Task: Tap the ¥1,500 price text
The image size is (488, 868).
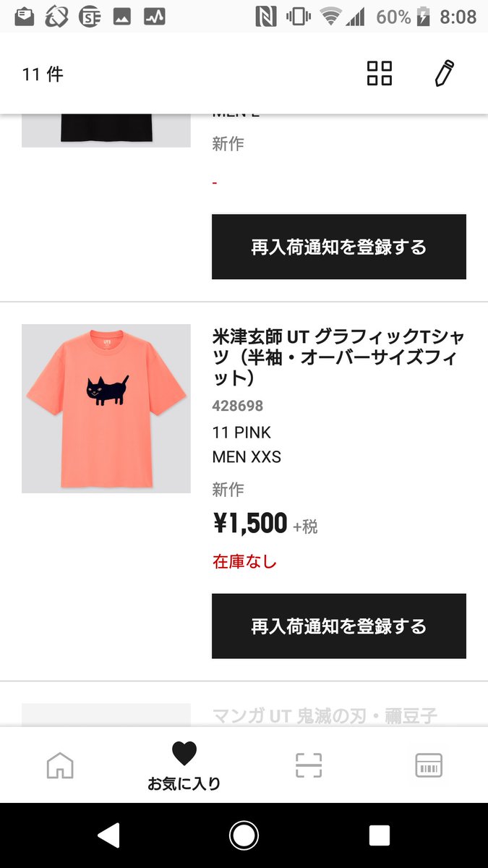Action: [250, 523]
